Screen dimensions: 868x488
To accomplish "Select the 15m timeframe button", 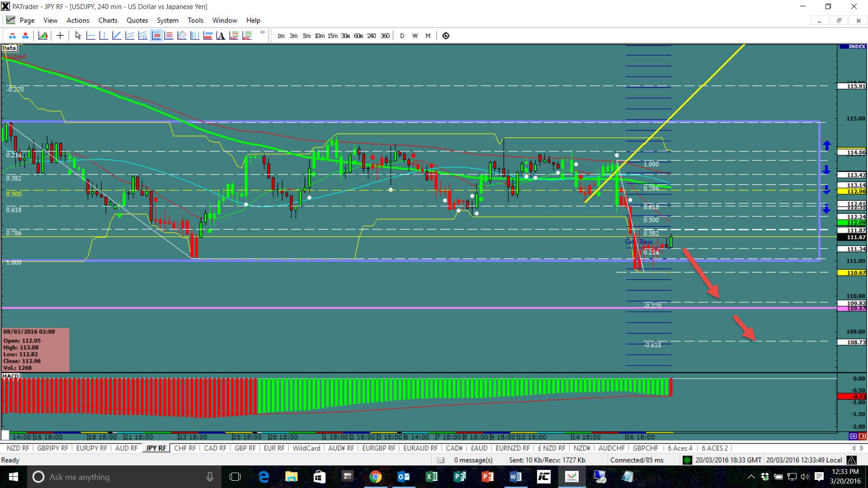I will tap(332, 36).
